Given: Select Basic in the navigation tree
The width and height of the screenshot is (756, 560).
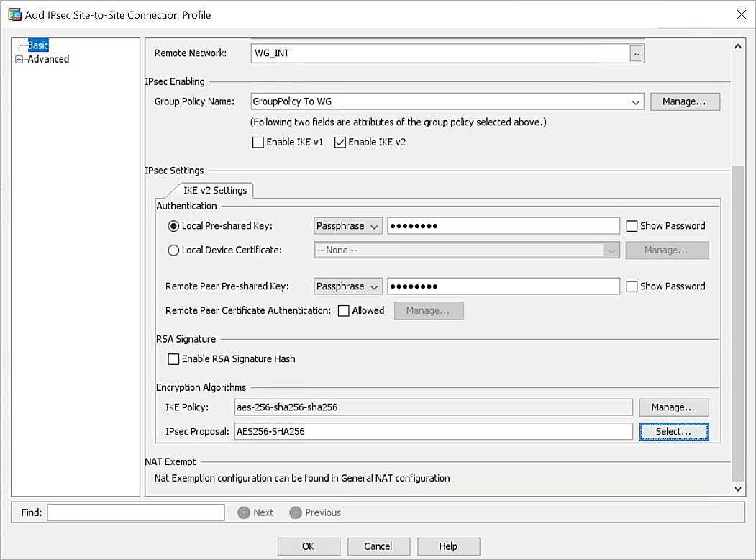Looking at the screenshot, I should pyautogui.click(x=37, y=45).
